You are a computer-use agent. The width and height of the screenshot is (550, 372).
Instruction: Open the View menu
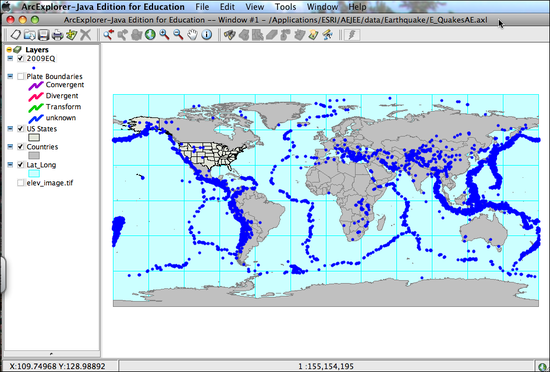click(255, 7)
